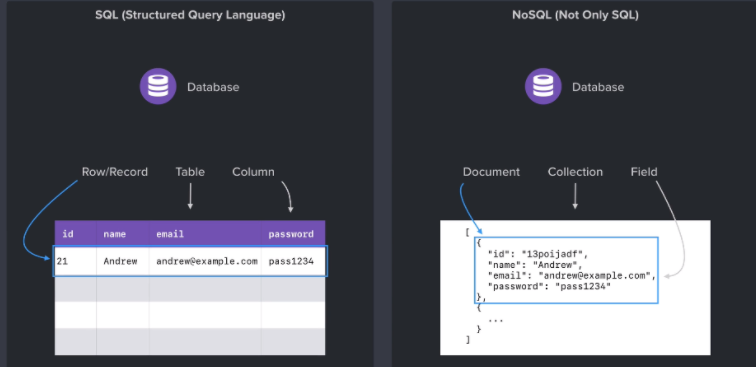Click table cell containing 'Andrew'
756x367 pixels.
pyautogui.click(x=122, y=261)
